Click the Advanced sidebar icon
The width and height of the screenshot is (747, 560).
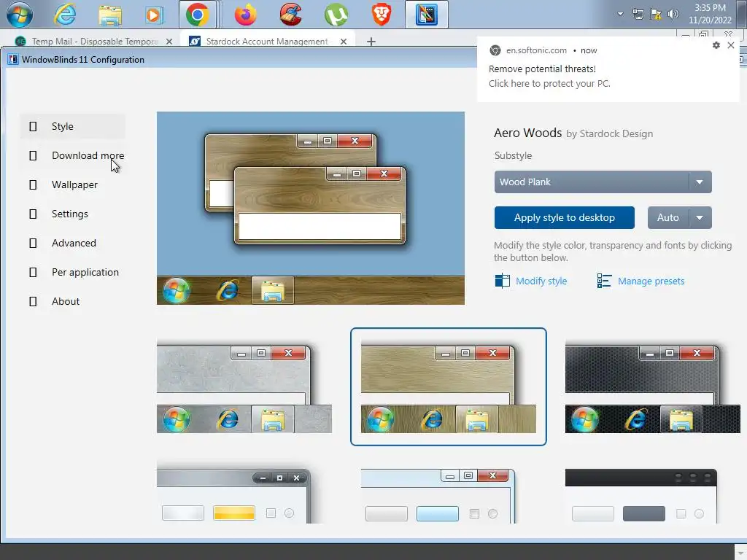(x=33, y=244)
